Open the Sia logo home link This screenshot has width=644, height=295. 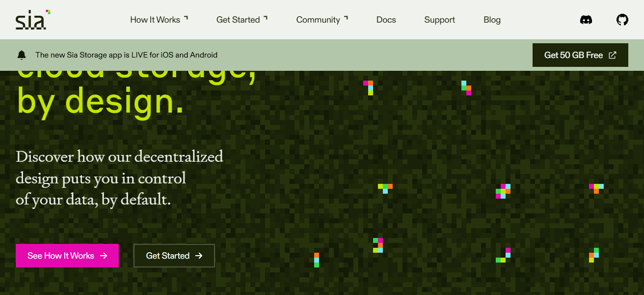33,20
